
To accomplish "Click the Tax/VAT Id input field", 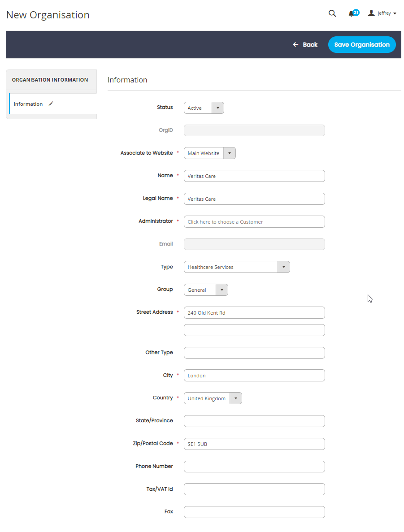I will tap(254, 489).
